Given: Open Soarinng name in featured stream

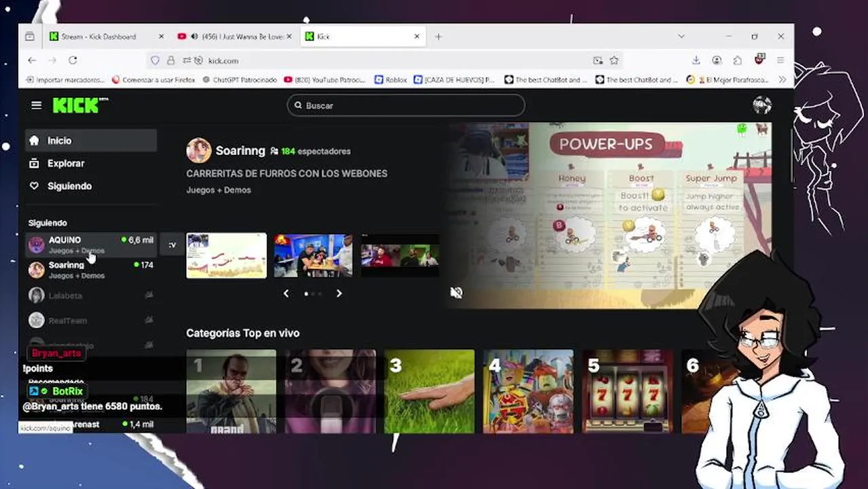Looking at the screenshot, I should [x=240, y=151].
